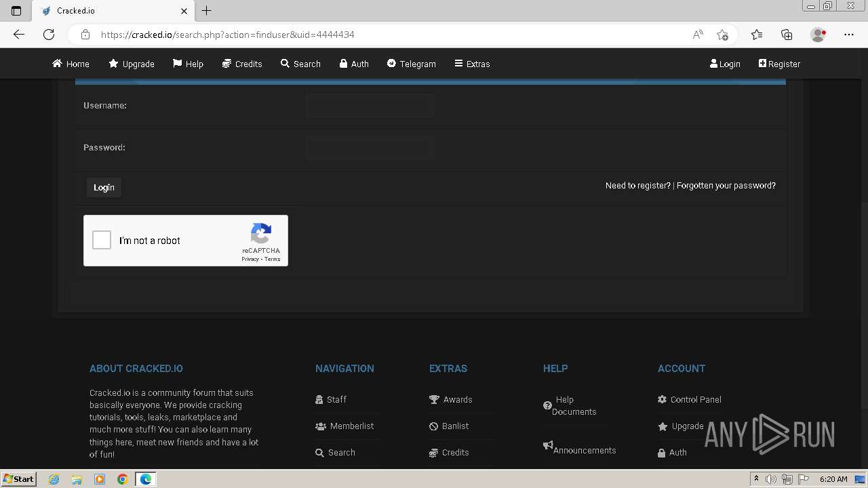Click the address bar URL
The width and height of the screenshot is (868, 488).
tap(228, 35)
